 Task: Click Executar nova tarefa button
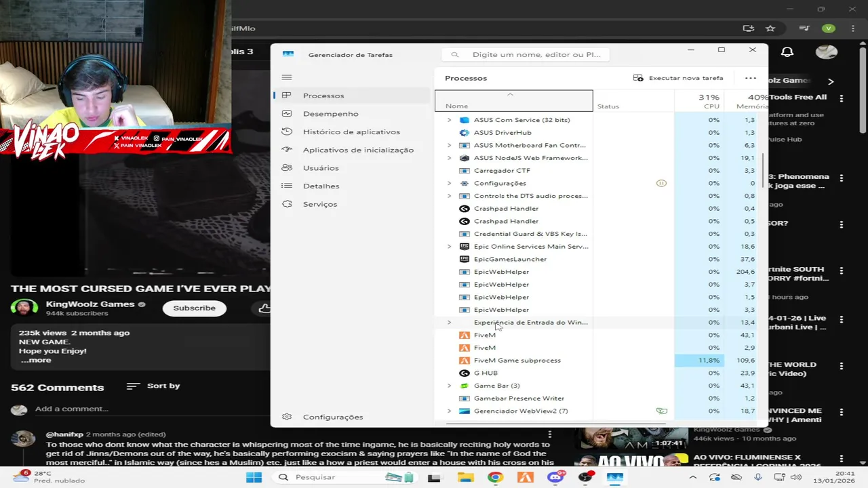(678, 78)
